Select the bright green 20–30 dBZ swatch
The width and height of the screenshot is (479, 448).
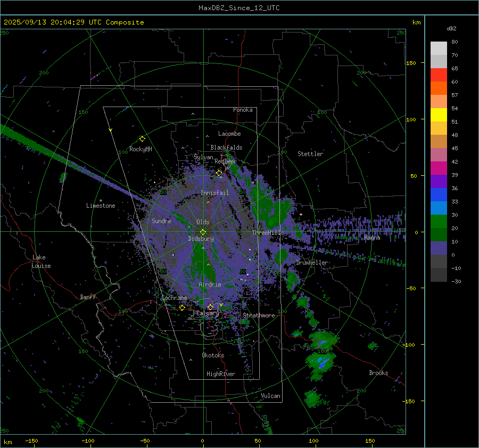[439, 222]
